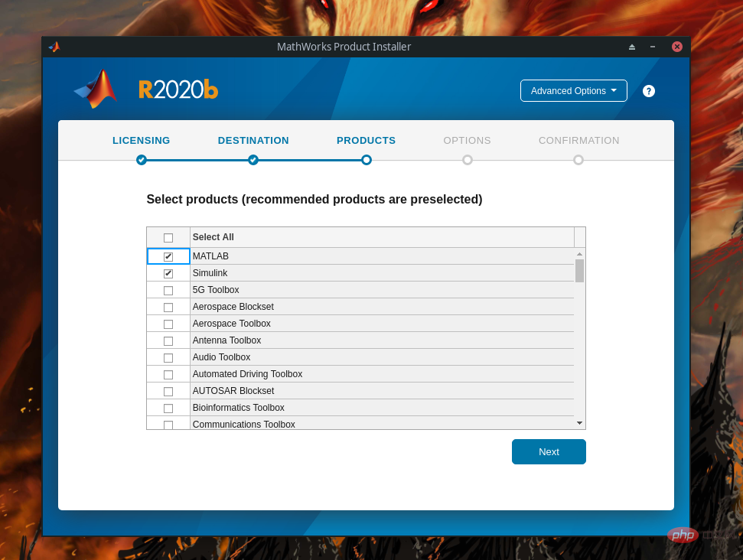This screenshot has height=560, width=743.
Task: Click the 5G Toolbox product name
Action: pyautogui.click(x=216, y=289)
